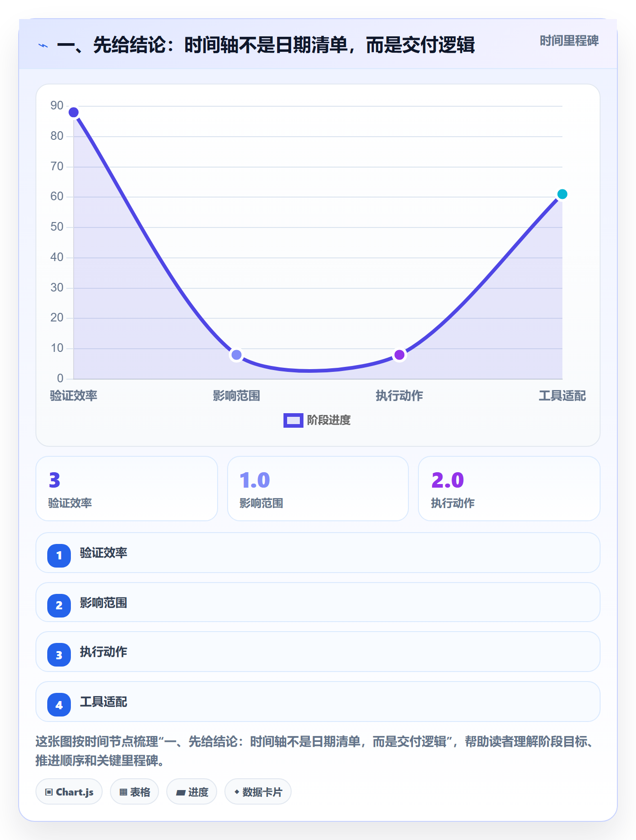Click the main heading 一、先给结论

coord(266,45)
